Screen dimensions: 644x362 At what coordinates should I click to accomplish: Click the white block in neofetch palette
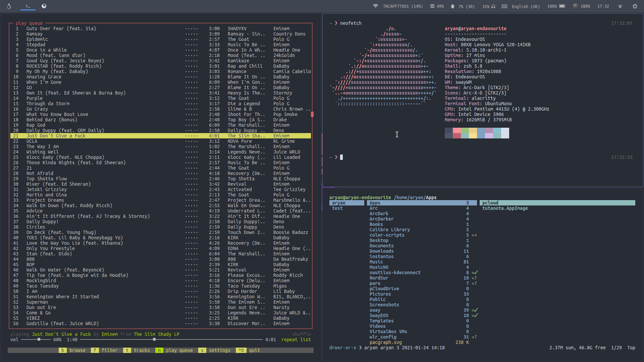click(x=505, y=133)
